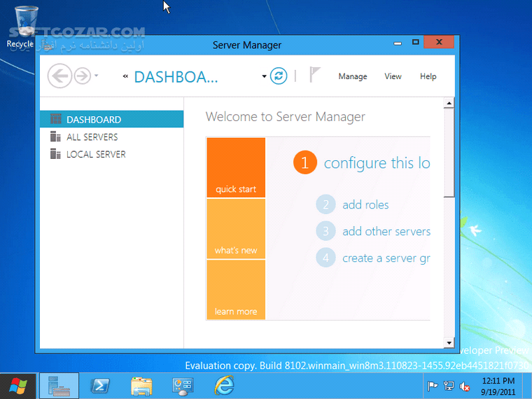532x399 pixels.
Task: Expand the breadcrumb double chevron before DASHBOA...
Action: pyautogui.click(x=125, y=76)
